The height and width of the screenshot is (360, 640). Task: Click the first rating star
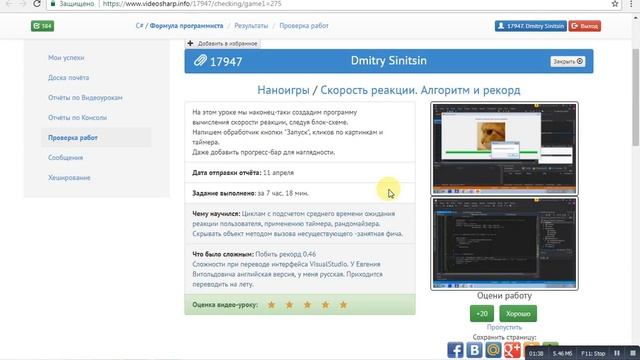pyautogui.click(x=271, y=304)
